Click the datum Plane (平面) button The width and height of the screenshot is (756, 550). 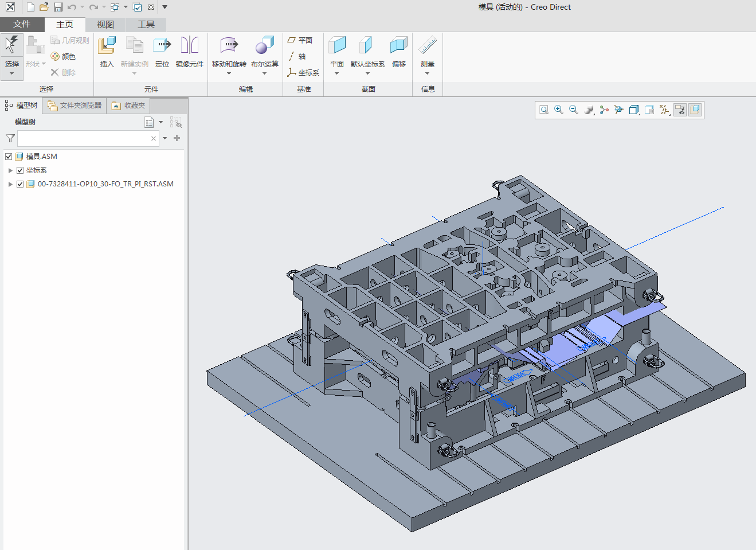coord(300,40)
